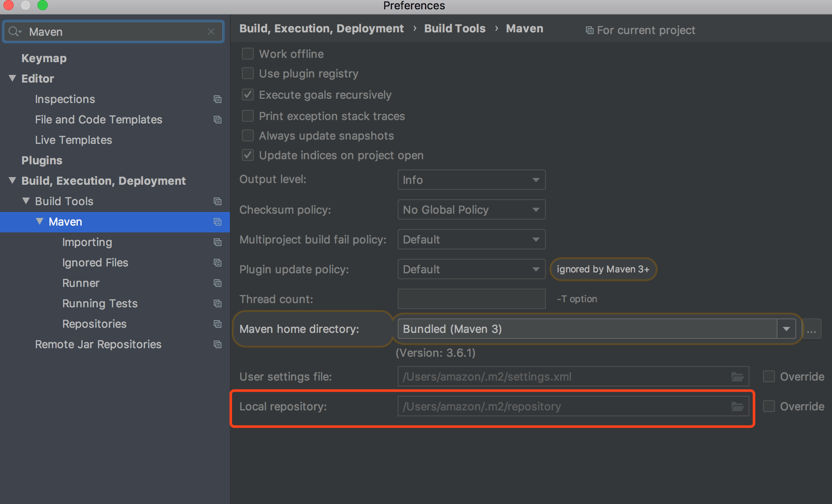
Task: Collapse Build, Execution, Deployment node arrow
Action: [12, 180]
